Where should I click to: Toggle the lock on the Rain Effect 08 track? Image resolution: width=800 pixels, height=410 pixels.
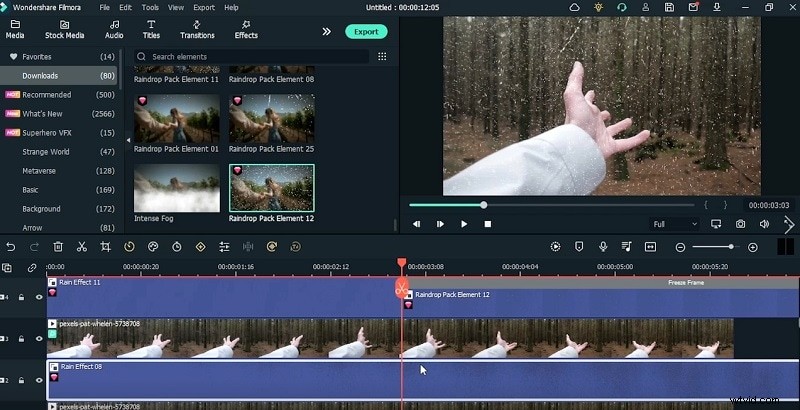click(21, 381)
